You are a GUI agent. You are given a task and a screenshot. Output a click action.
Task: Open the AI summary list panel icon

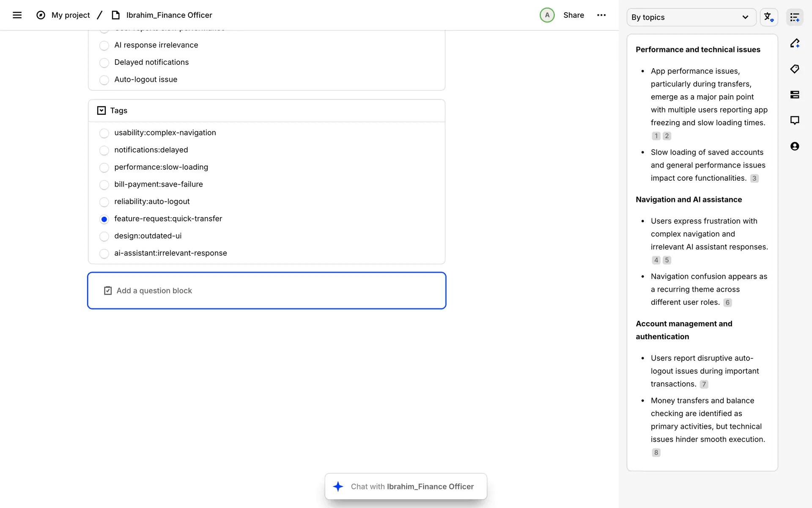pyautogui.click(x=795, y=17)
